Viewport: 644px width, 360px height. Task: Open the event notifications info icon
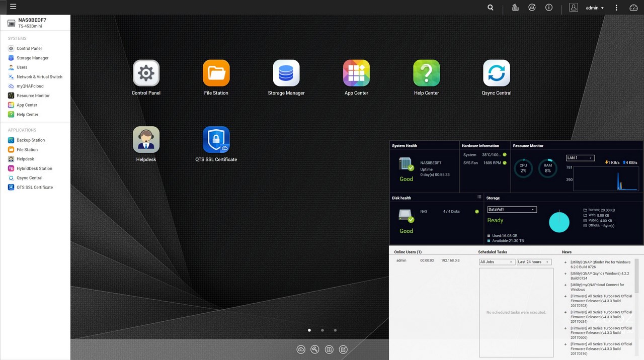pyautogui.click(x=549, y=8)
